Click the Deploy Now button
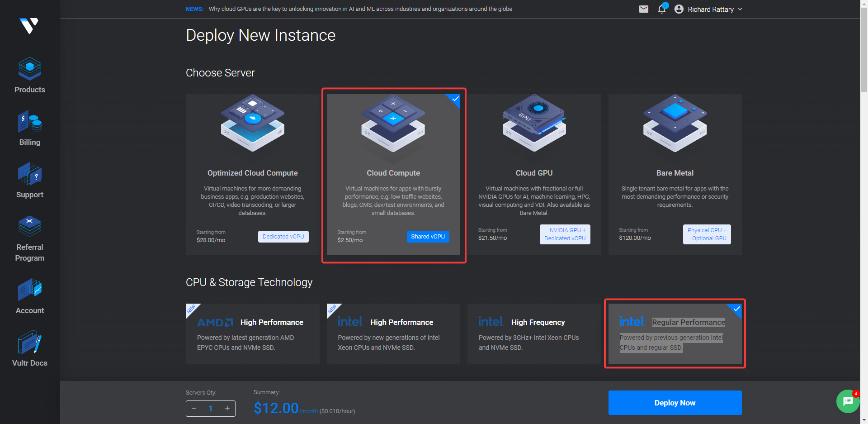The height and width of the screenshot is (424, 868). [675, 403]
